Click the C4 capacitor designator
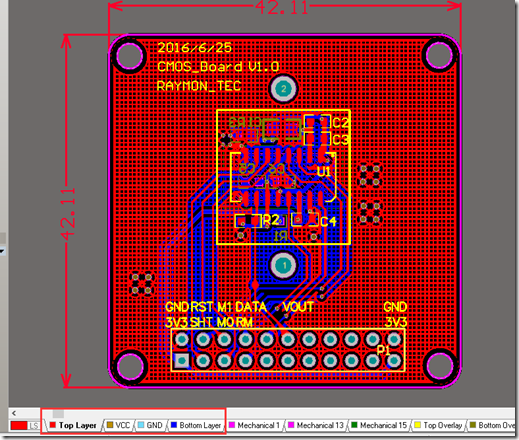This screenshot has width=519, height=440. 328,221
